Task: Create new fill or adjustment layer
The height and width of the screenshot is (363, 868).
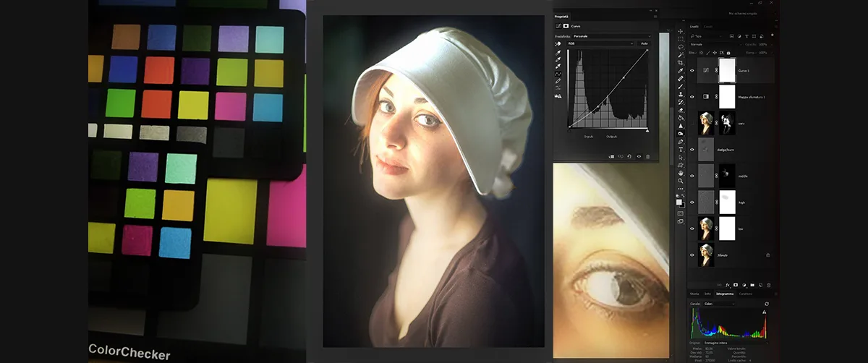Action: click(x=744, y=285)
